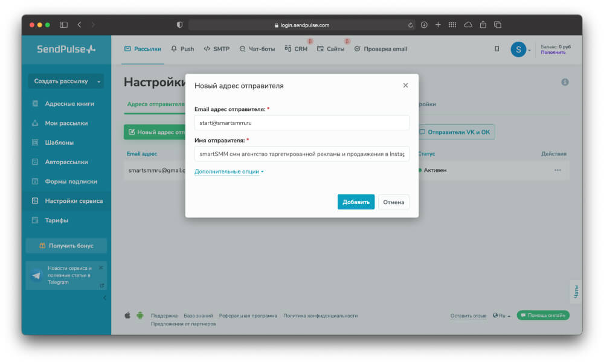Open Мои рассылки in sidebar
Image resolution: width=604 pixels, height=364 pixels.
coord(66,123)
